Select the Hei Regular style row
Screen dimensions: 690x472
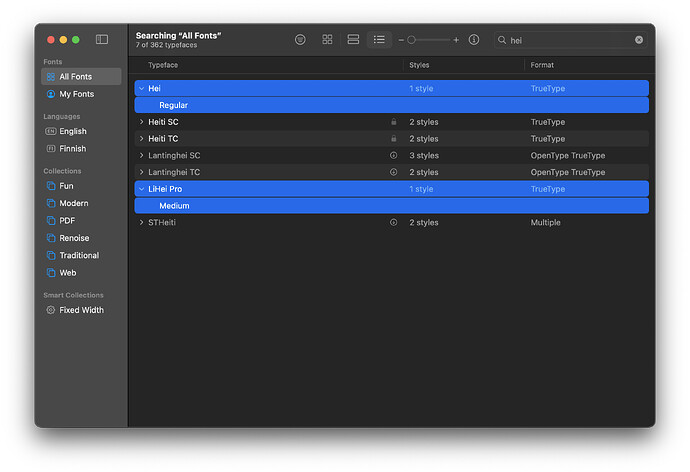point(392,105)
